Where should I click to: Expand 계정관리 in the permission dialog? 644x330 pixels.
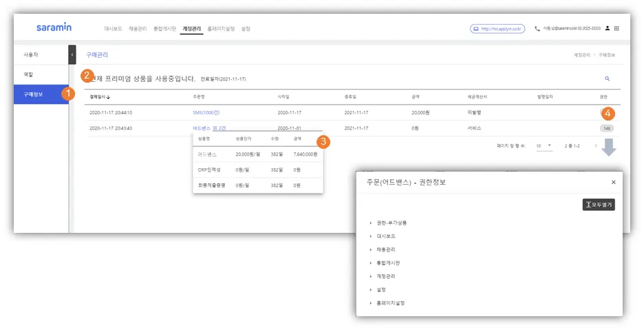(x=383, y=276)
